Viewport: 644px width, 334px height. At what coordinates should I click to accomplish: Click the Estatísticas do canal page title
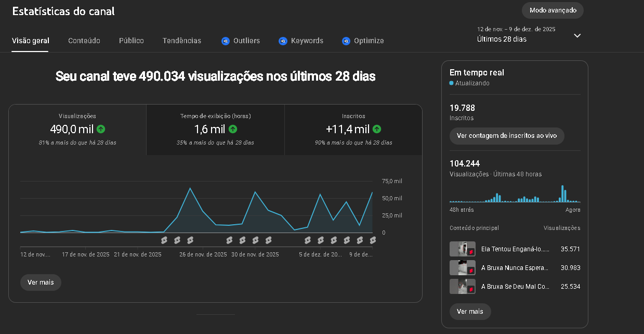pos(64,11)
